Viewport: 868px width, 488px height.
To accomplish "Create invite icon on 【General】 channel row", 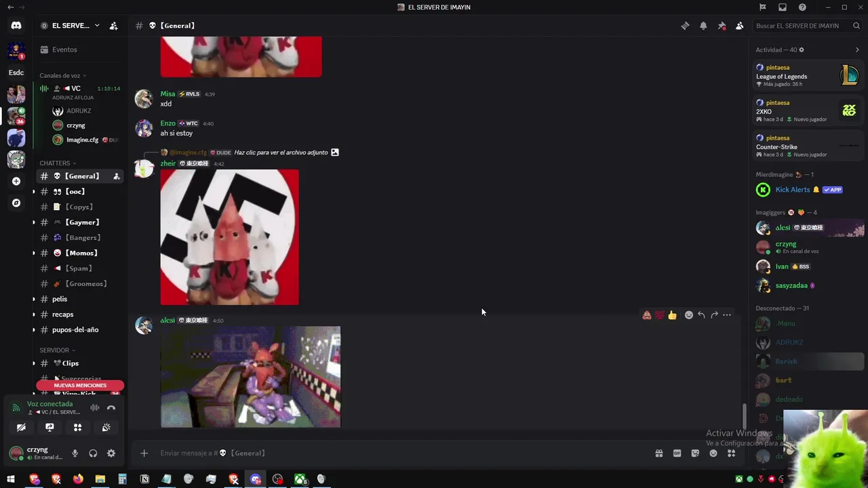I will [117, 176].
